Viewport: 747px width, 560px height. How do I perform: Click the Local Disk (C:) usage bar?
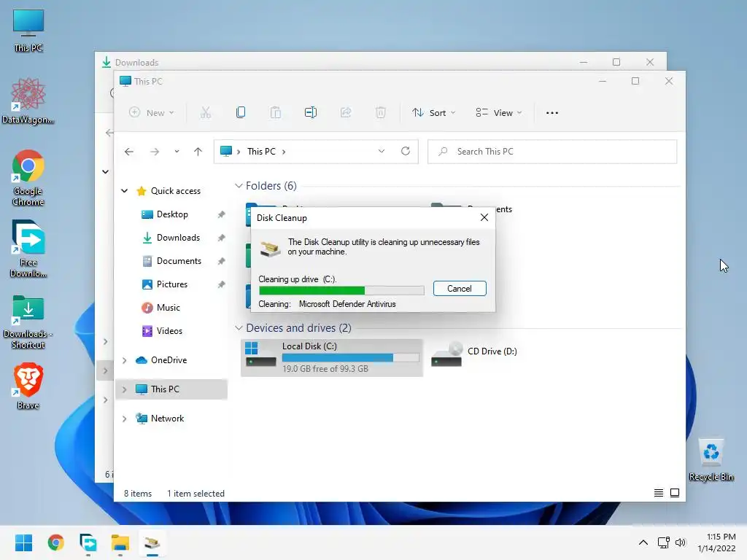(351, 357)
